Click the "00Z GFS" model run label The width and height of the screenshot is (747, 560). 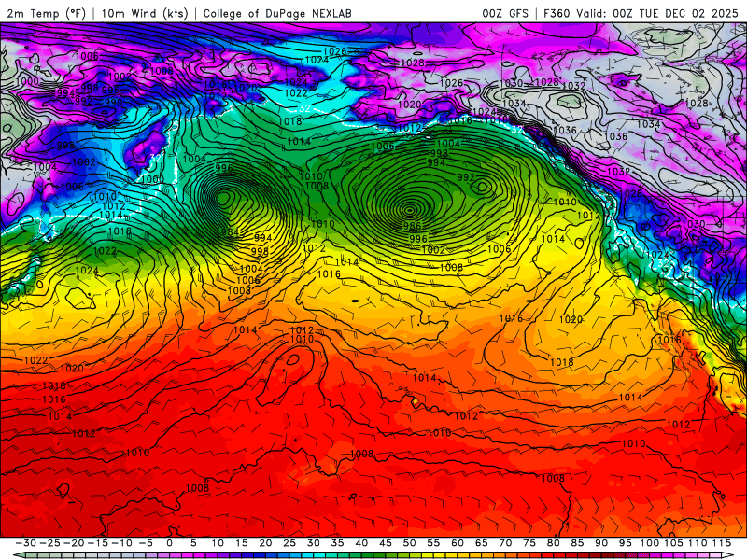[505, 13]
